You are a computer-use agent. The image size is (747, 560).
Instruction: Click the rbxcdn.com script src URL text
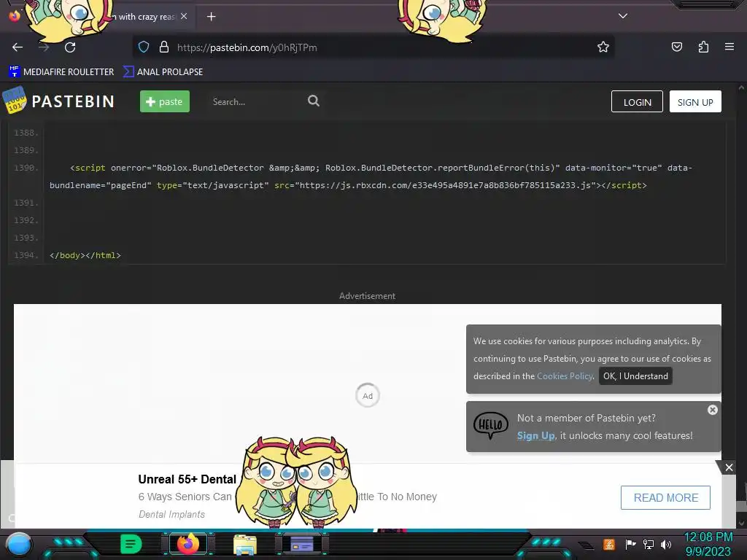pos(446,185)
